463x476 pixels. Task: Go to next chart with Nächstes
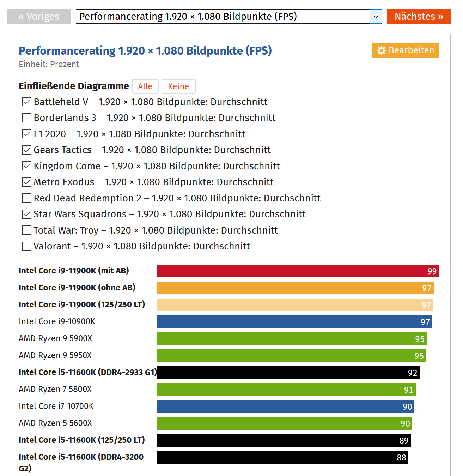(419, 17)
